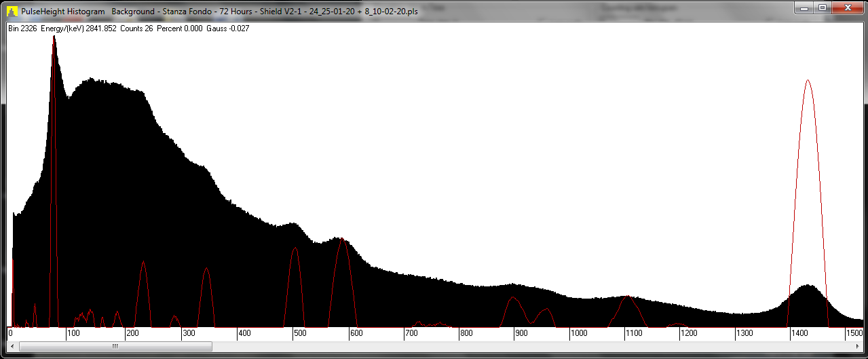Click the file name text ending '.pls'
This screenshot has height=359, width=868.
click(265, 12)
